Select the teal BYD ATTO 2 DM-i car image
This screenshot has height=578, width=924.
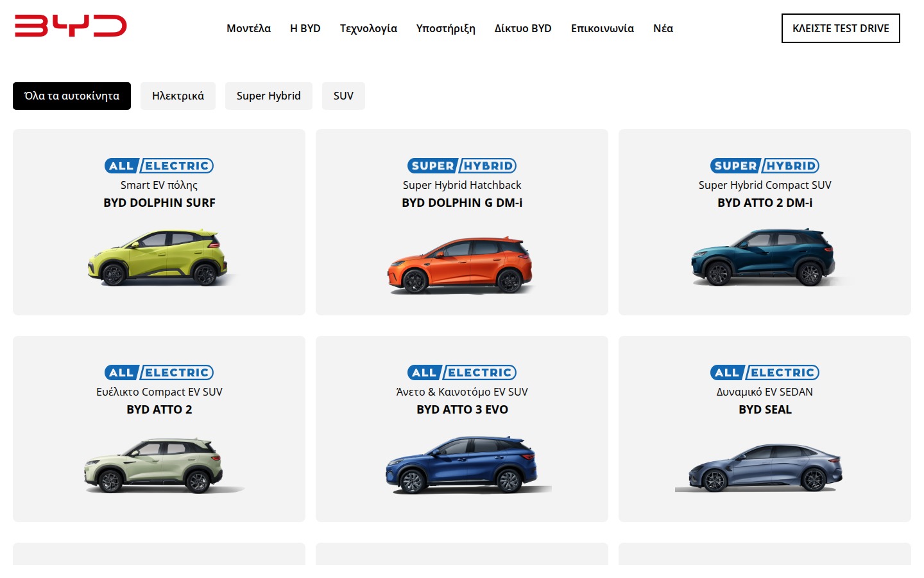click(765, 257)
